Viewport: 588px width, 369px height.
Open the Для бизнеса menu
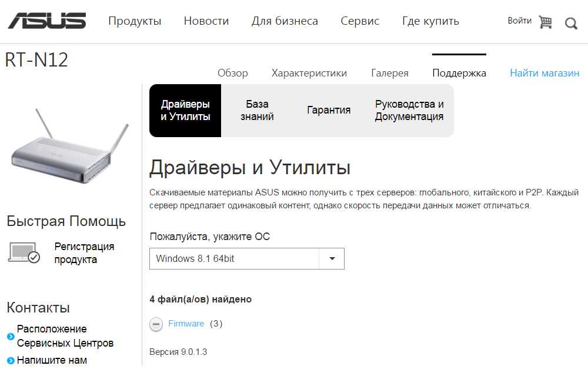285,21
